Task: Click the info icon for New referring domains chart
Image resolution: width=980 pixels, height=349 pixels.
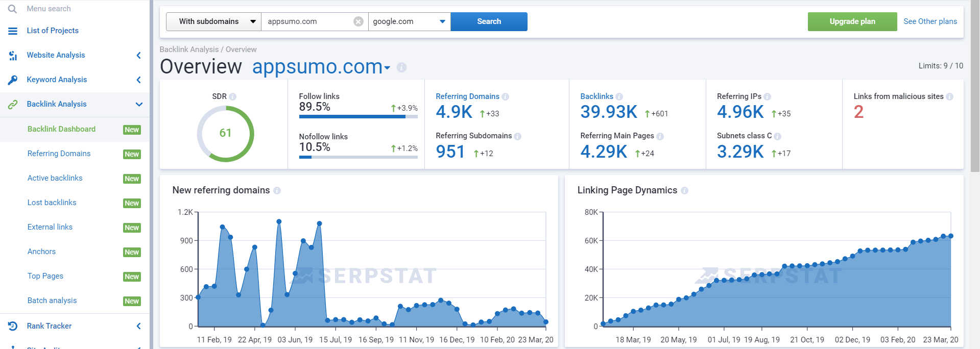Action: pos(277,190)
